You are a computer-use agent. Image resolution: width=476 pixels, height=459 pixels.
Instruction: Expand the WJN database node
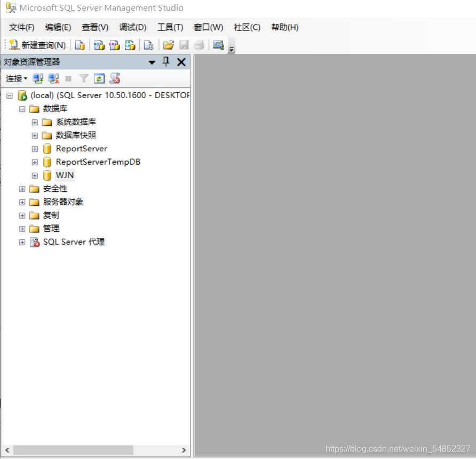pos(35,175)
